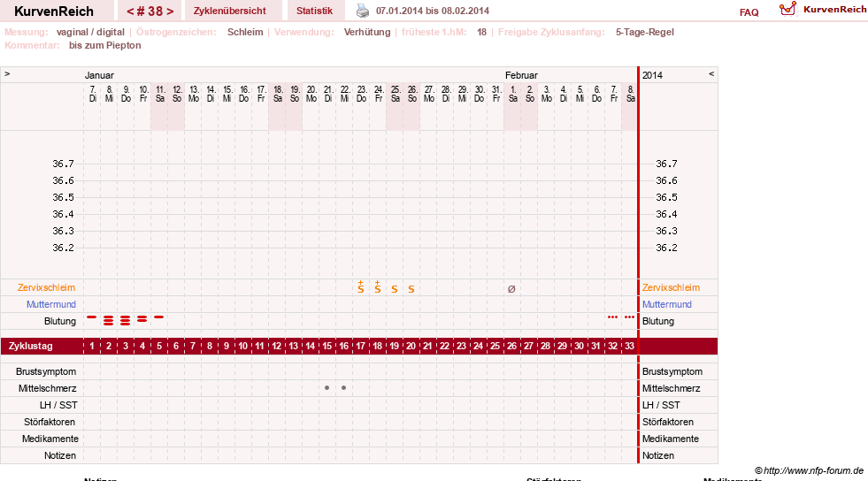Click the comment text 'bis zum Piepton'
The image size is (868, 481).
(104, 45)
